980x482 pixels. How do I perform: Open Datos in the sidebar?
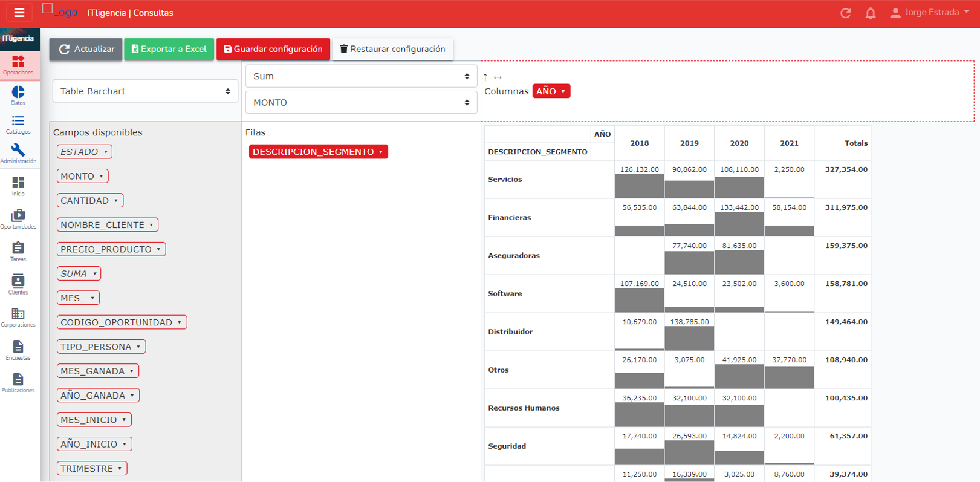coord(18,96)
